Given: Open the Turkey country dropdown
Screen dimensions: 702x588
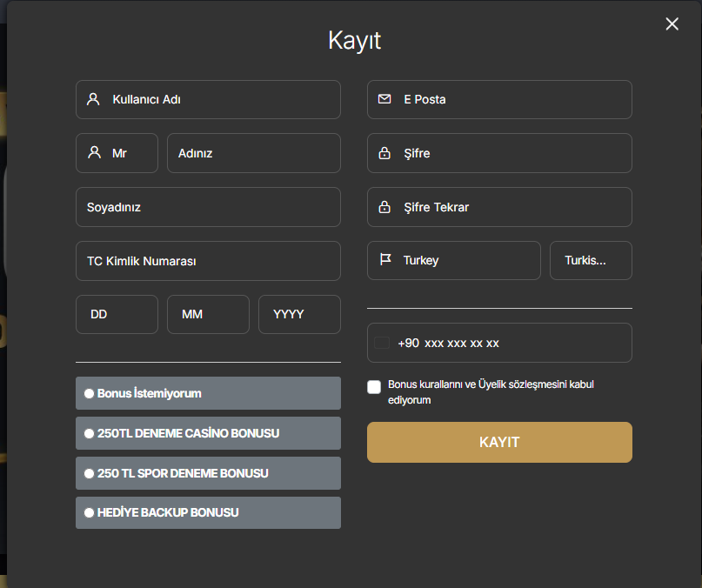Looking at the screenshot, I should pyautogui.click(x=454, y=261).
